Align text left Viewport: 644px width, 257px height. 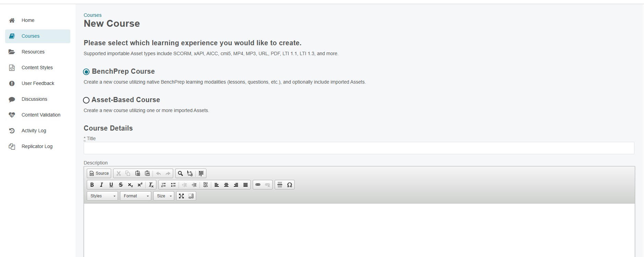pos(217,185)
